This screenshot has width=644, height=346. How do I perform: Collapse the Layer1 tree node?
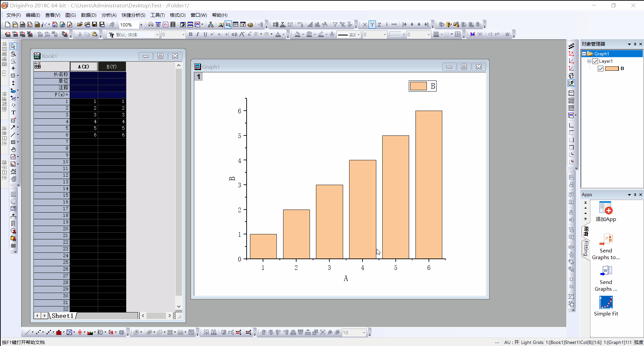(589, 61)
